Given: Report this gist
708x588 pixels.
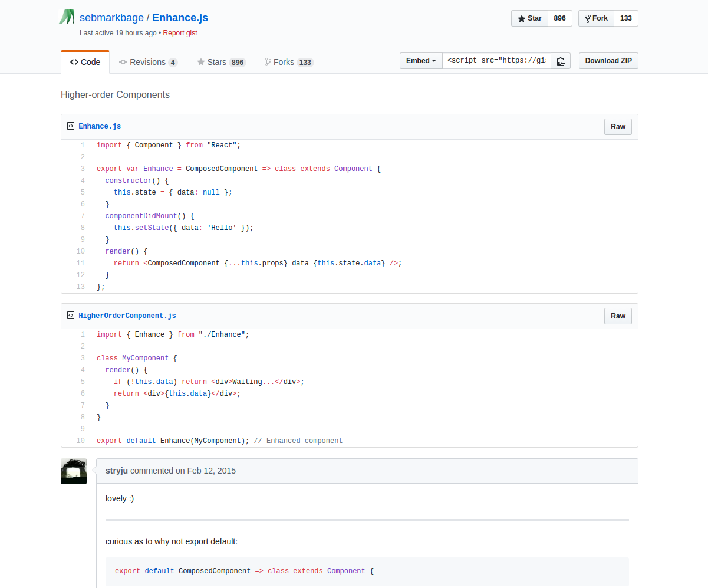Looking at the screenshot, I should [x=180, y=33].
